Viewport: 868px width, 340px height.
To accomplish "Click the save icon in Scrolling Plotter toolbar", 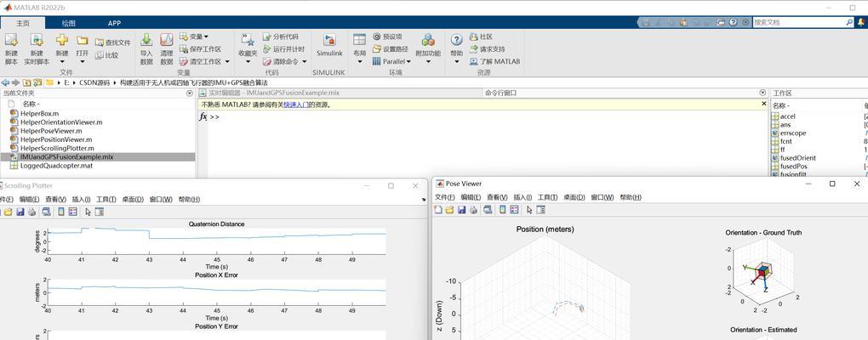I will 20,212.
